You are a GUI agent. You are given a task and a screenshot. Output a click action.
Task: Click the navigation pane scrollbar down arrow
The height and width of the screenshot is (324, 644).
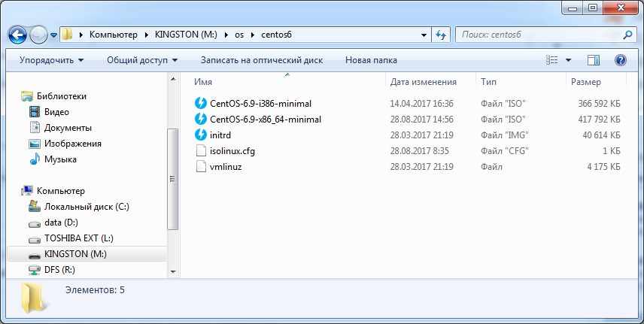pyautogui.click(x=172, y=271)
